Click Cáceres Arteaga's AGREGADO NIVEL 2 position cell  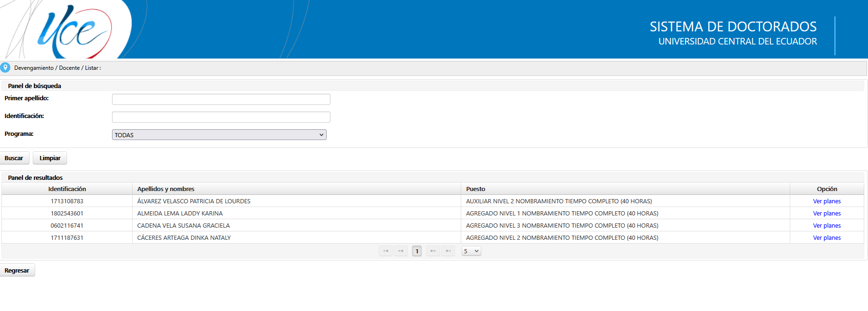(626, 237)
